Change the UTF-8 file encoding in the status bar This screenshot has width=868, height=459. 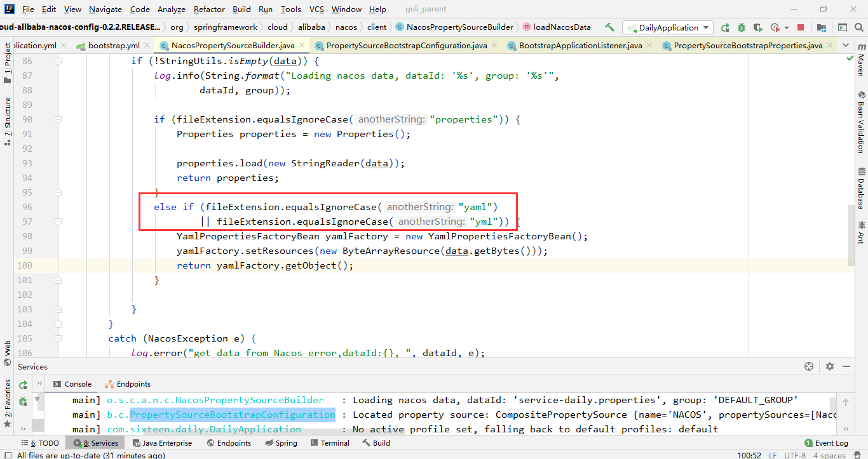795,455
